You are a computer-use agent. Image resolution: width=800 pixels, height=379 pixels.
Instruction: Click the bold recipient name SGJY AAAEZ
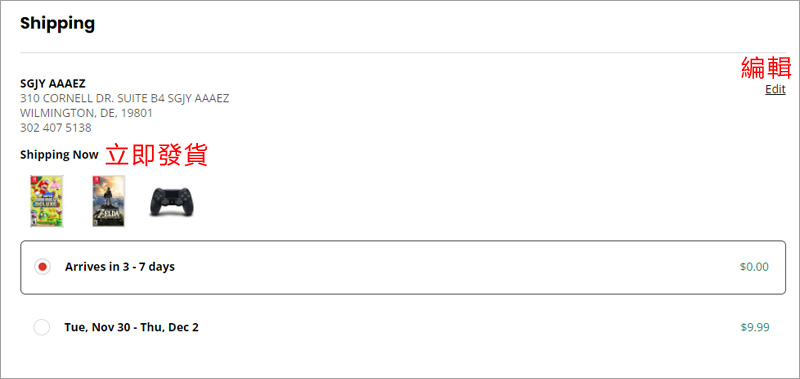click(53, 84)
